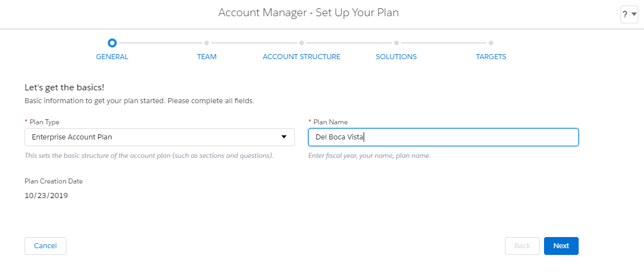644x280 pixels.
Task: Open the SOLUTIONS step label
Action: click(397, 56)
